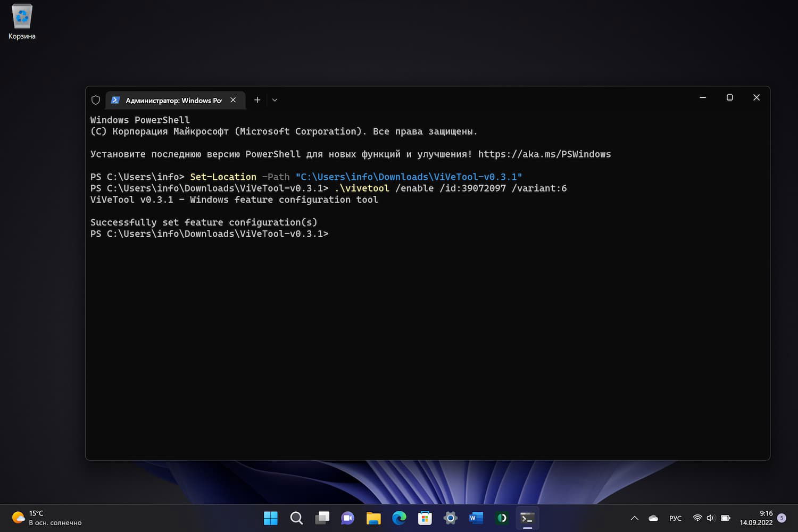Launch Microsoft Word from the taskbar
This screenshot has width=798, height=532.
476,518
